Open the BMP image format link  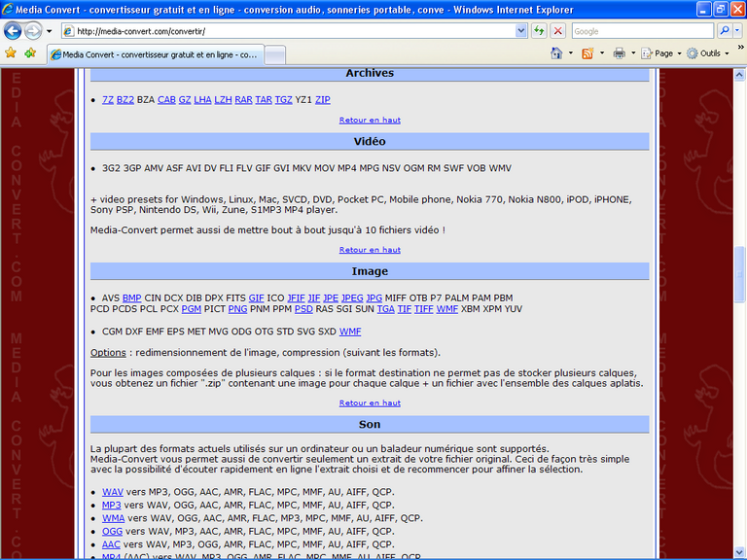coord(132,298)
